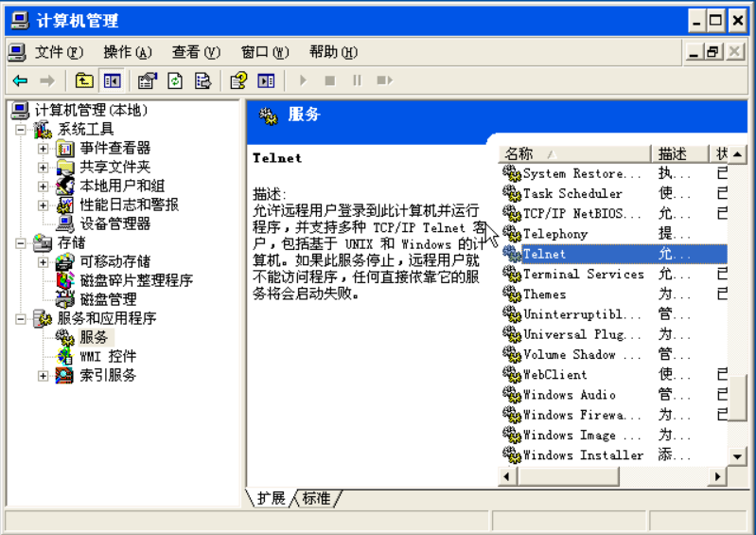756x535 pixels.
Task: Select the Telephony service
Action: pyautogui.click(x=612, y=234)
